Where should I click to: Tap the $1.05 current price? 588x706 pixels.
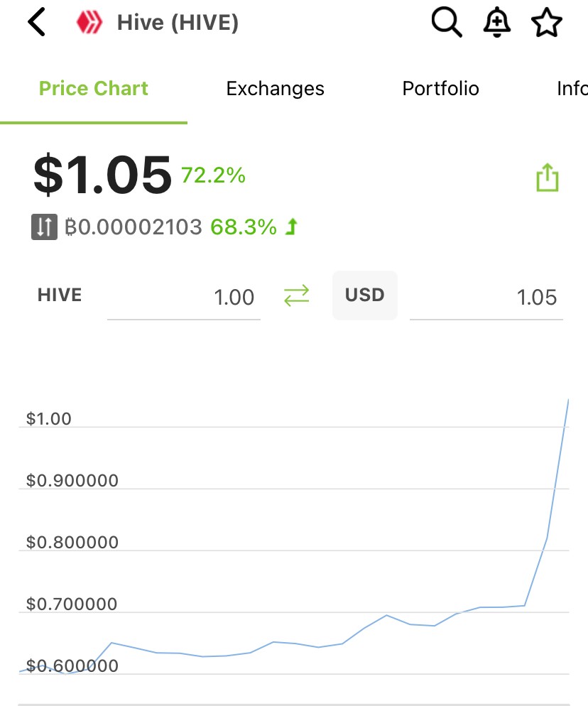(x=103, y=175)
